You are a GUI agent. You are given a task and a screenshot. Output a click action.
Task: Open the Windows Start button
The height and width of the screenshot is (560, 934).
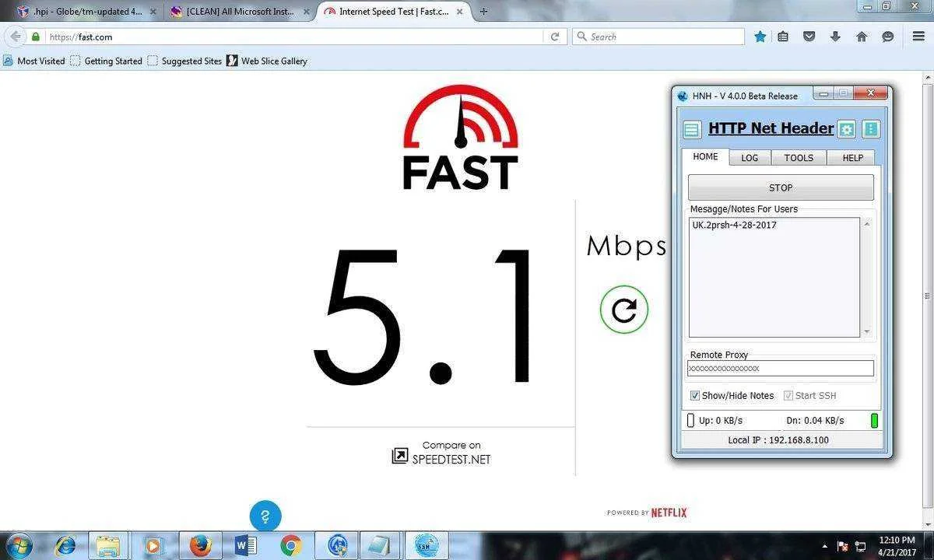[19, 545]
